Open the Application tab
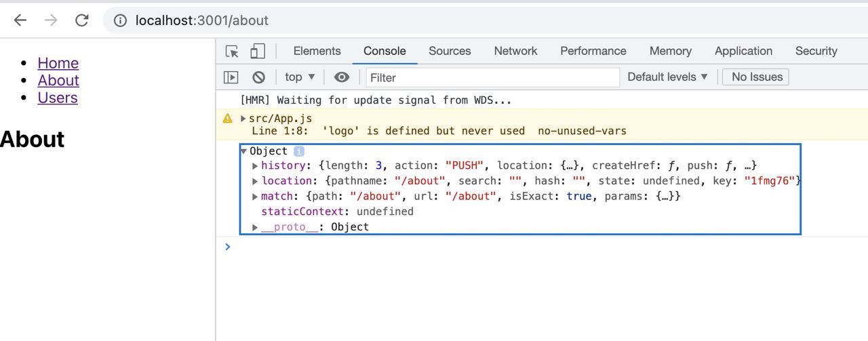The height and width of the screenshot is (341, 868). tap(743, 51)
